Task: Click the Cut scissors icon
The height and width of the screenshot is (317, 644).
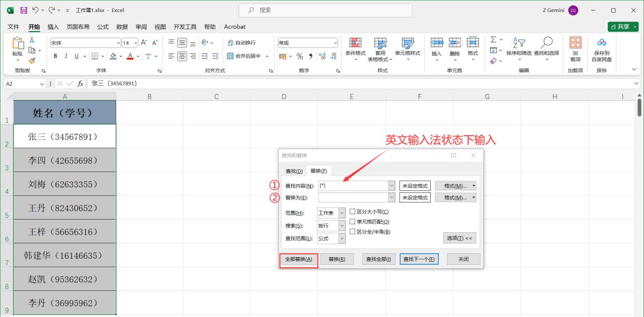Action: 32,40
